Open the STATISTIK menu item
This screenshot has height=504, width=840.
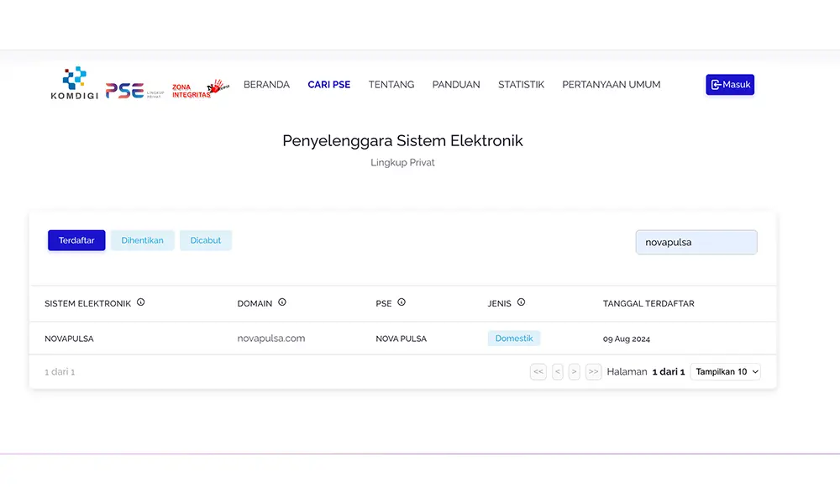(522, 85)
